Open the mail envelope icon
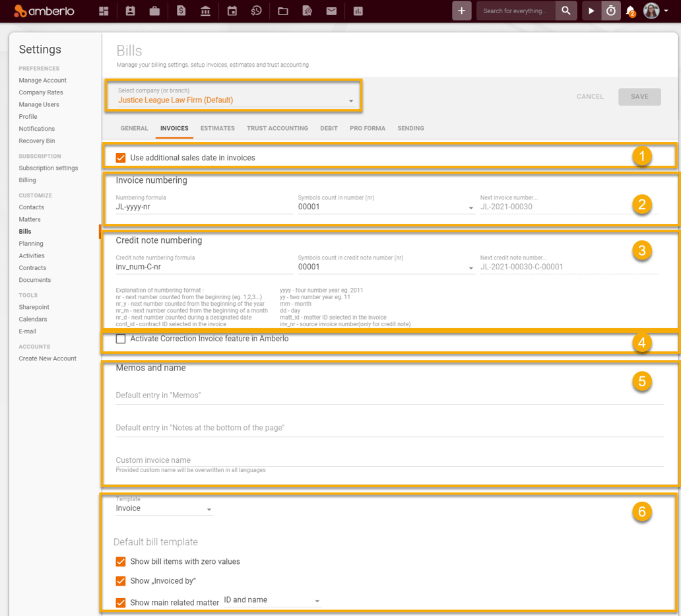This screenshot has width=681, height=616. pos(332,11)
